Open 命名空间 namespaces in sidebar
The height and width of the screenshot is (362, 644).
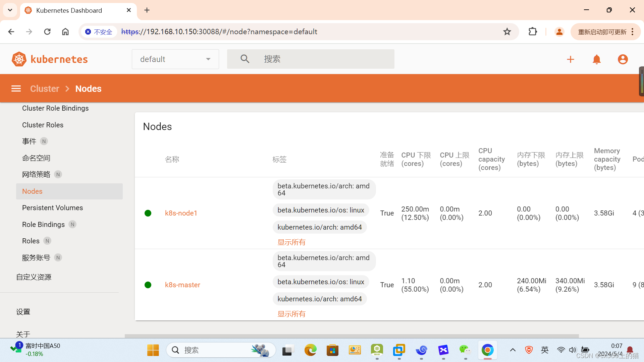coord(36,158)
